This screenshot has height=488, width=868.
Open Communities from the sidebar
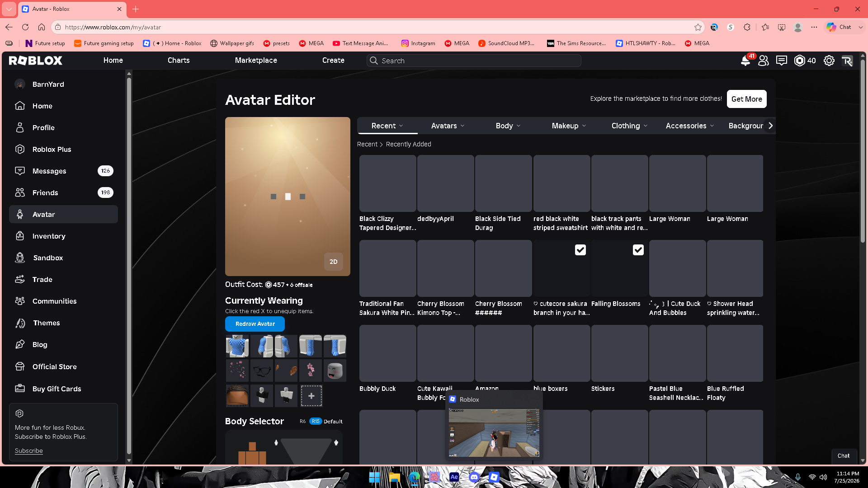click(x=63, y=301)
